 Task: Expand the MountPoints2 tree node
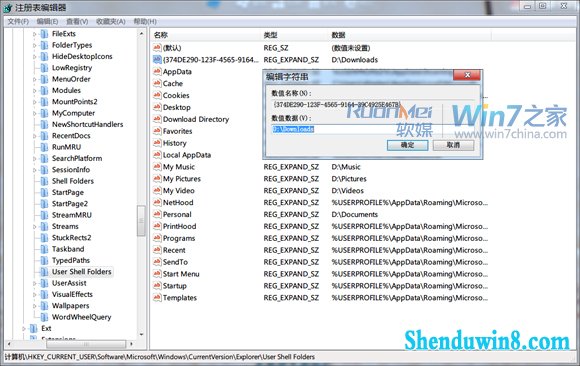click(34, 102)
